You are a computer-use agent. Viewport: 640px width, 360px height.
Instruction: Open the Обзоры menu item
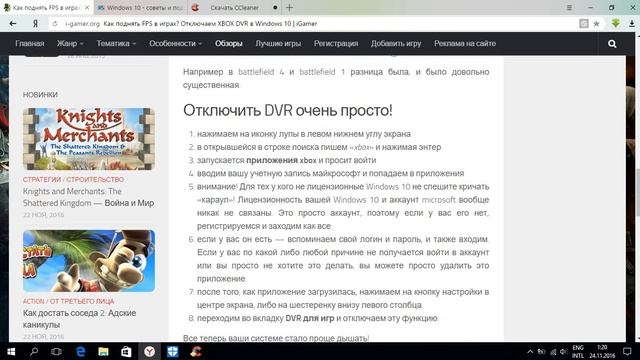pyautogui.click(x=229, y=43)
